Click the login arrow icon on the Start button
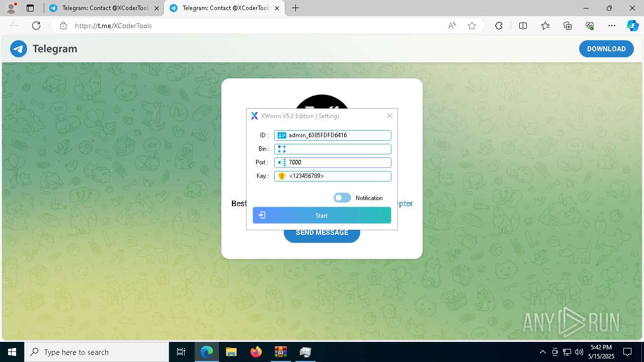 pyautogui.click(x=262, y=215)
